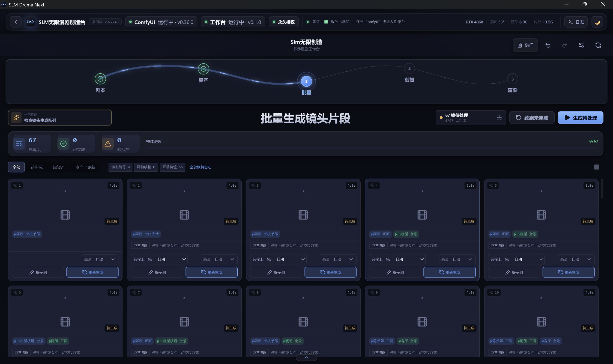Open the 日志 log panel
The width and height of the screenshot is (613, 364).
tap(576, 22)
